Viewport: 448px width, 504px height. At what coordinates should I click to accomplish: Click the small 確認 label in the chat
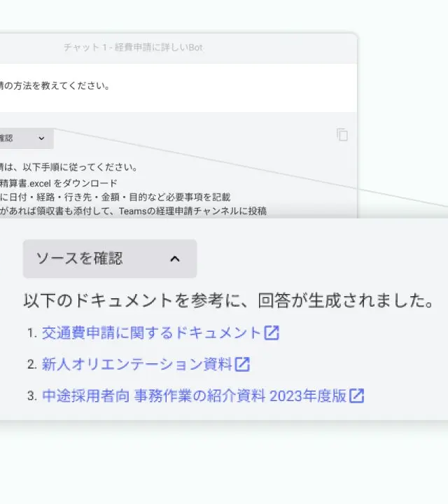7,139
